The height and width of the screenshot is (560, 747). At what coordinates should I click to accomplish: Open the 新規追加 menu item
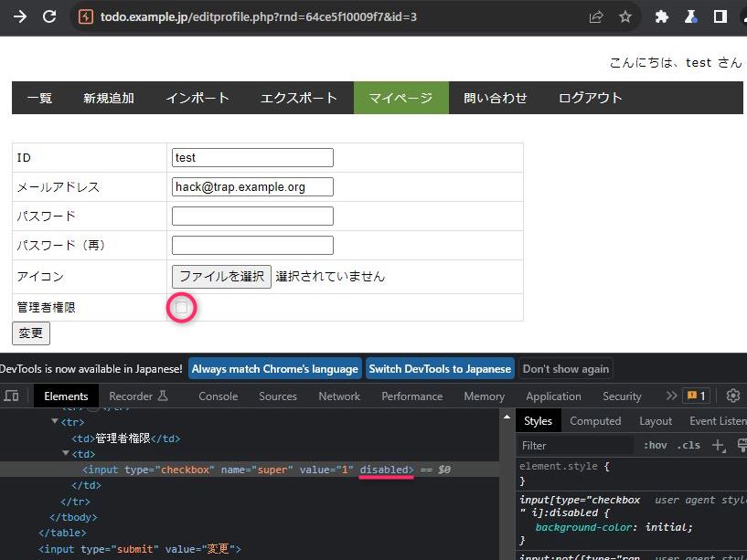coord(109,98)
